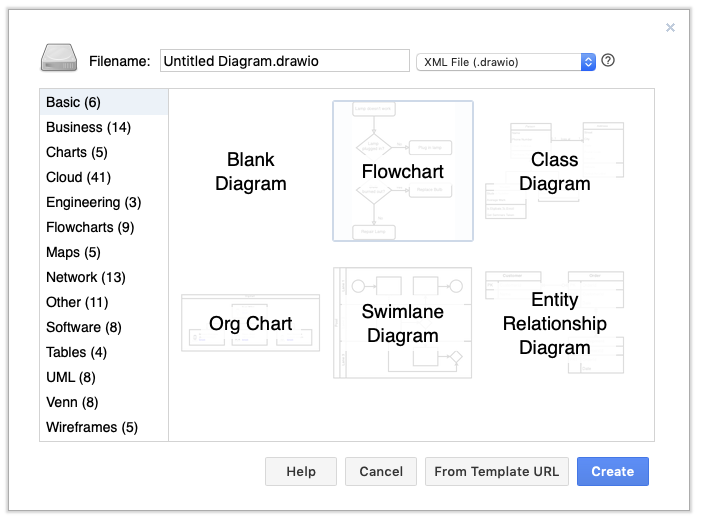The width and height of the screenshot is (701, 522).
Task: Close the new diagram dialog
Action: tap(670, 28)
